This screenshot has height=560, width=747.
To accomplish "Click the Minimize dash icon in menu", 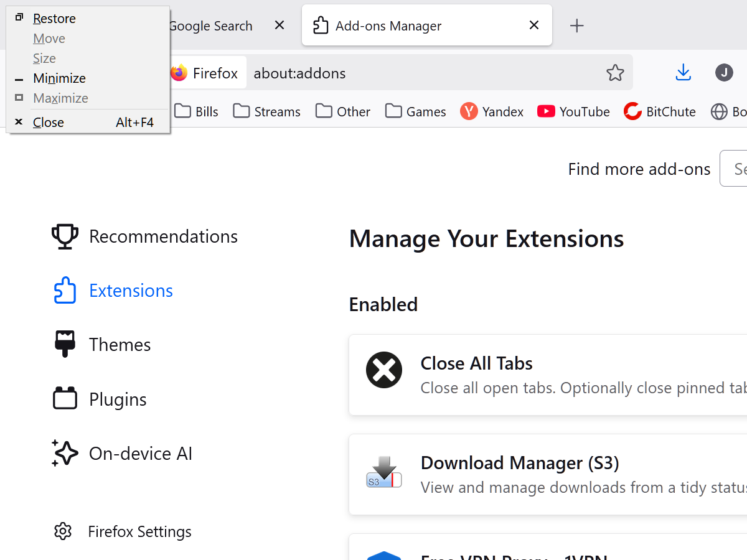I will 19,80.
